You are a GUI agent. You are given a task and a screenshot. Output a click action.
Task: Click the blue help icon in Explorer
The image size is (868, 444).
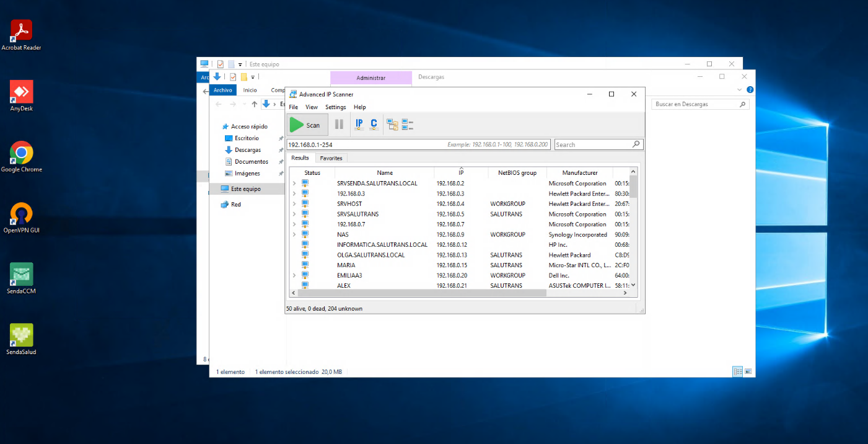(750, 90)
